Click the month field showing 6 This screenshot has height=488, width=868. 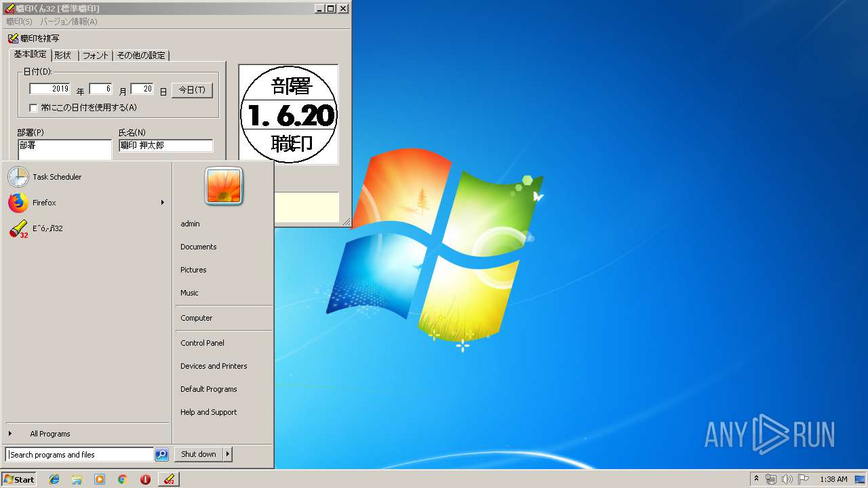(x=100, y=89)
